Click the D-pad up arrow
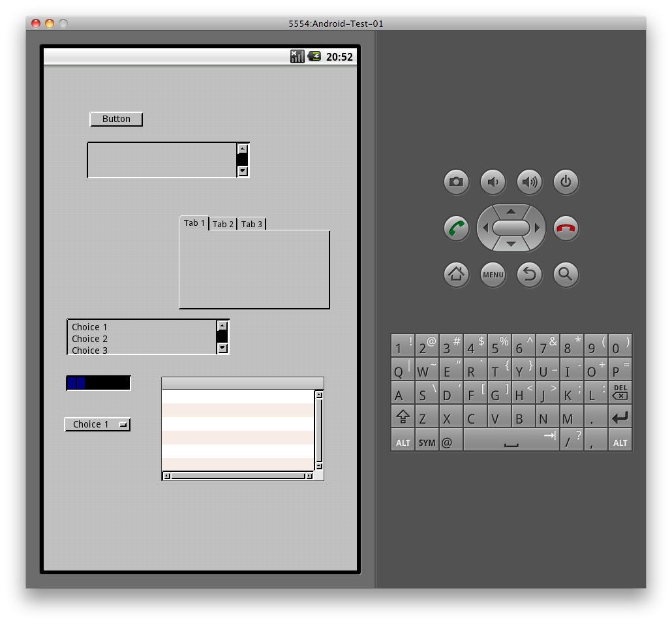 point(511,211)
